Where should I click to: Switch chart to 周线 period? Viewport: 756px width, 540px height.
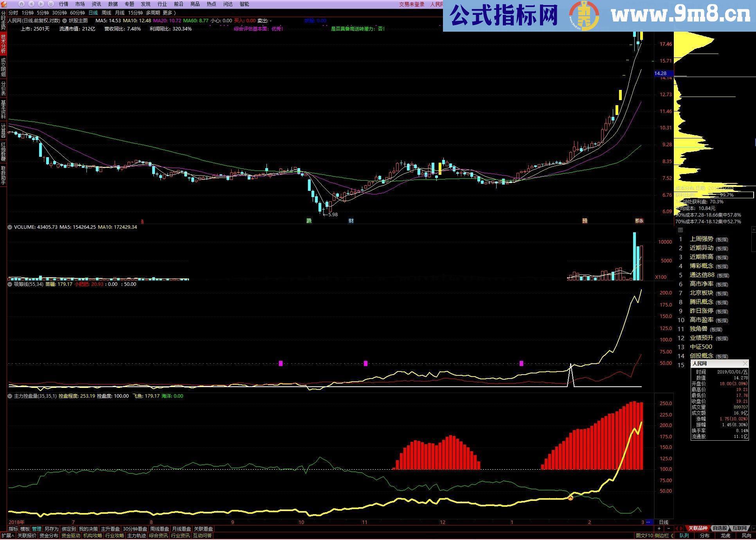point(106,13)
